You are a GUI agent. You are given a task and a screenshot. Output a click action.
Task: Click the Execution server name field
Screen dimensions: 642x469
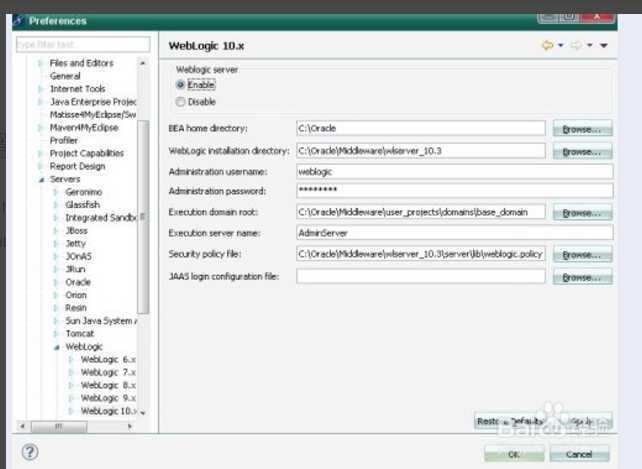454,233
